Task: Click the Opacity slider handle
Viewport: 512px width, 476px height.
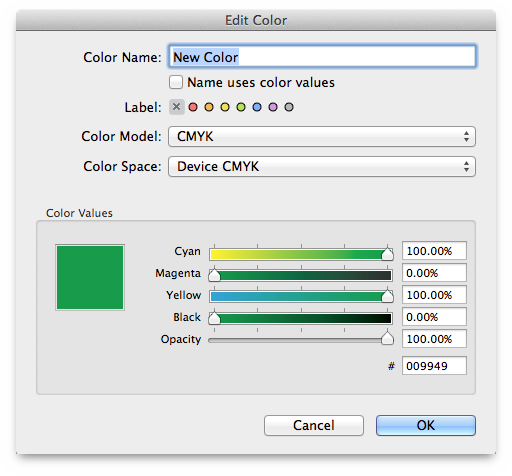Action: point(387,338)
